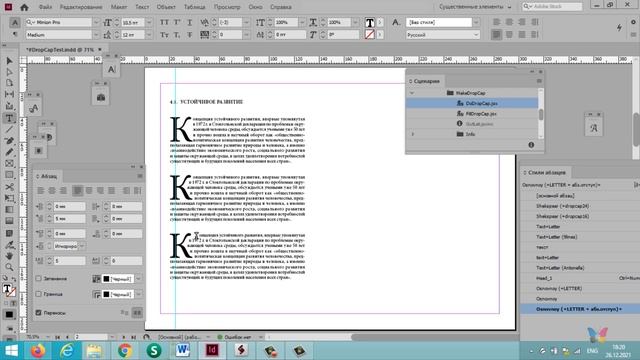Select the Eyedropper tool

point(9,245)
